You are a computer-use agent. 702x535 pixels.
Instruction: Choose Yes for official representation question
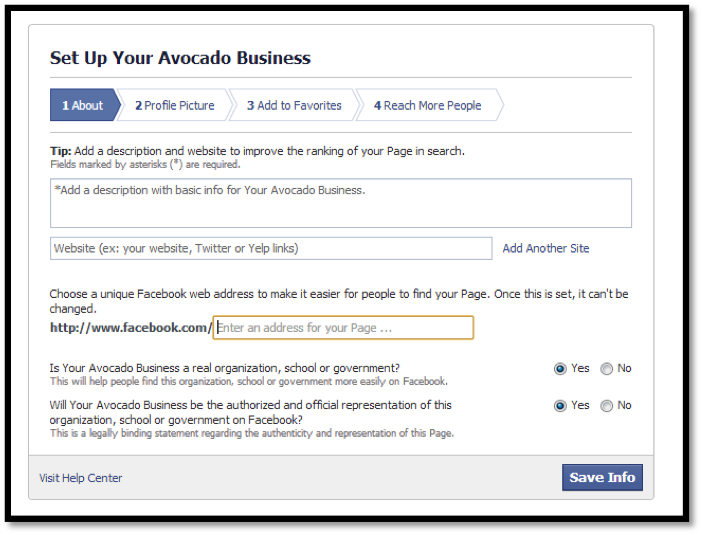(x=560, y=406)
